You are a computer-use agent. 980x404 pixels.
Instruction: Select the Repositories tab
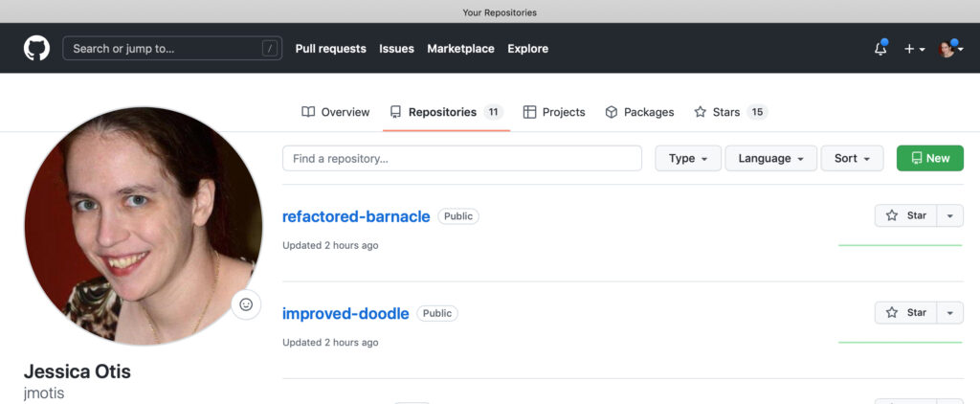pos(446,112)
